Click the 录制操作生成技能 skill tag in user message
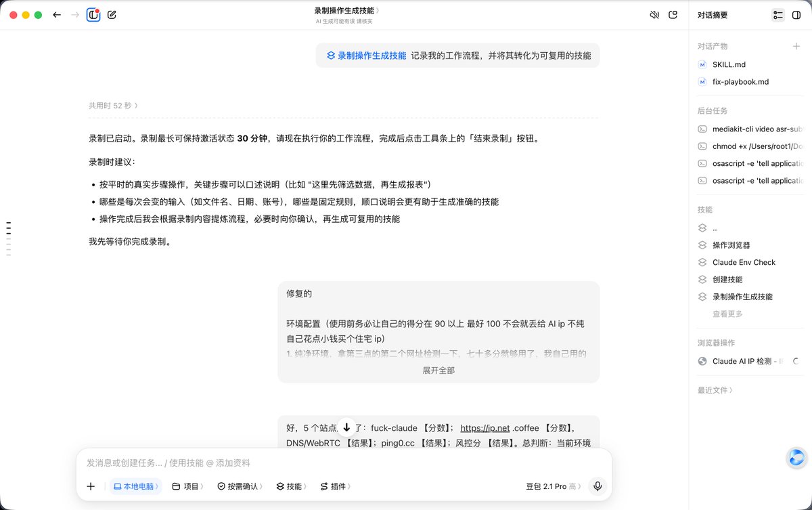Viewport: 812px width, 510px height. (366, 56)
